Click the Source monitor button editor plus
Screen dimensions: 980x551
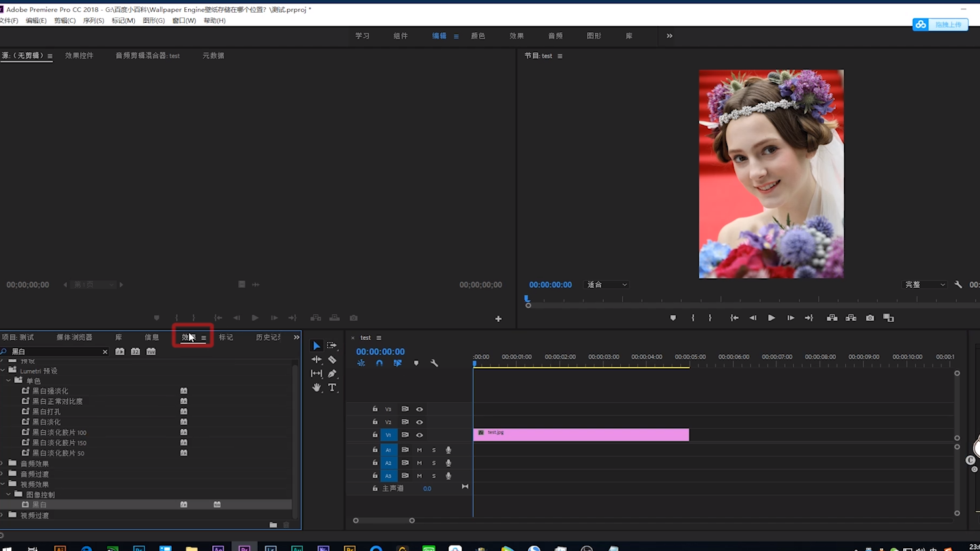(x=498, y=319)
